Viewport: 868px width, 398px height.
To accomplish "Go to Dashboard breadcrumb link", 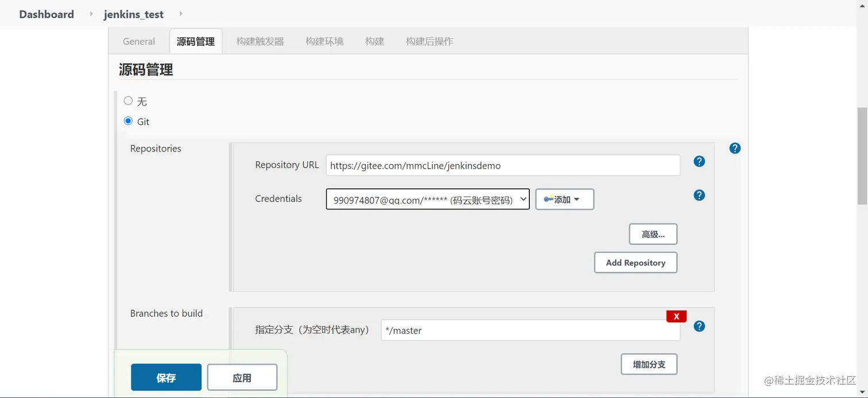I will (46, 14).
